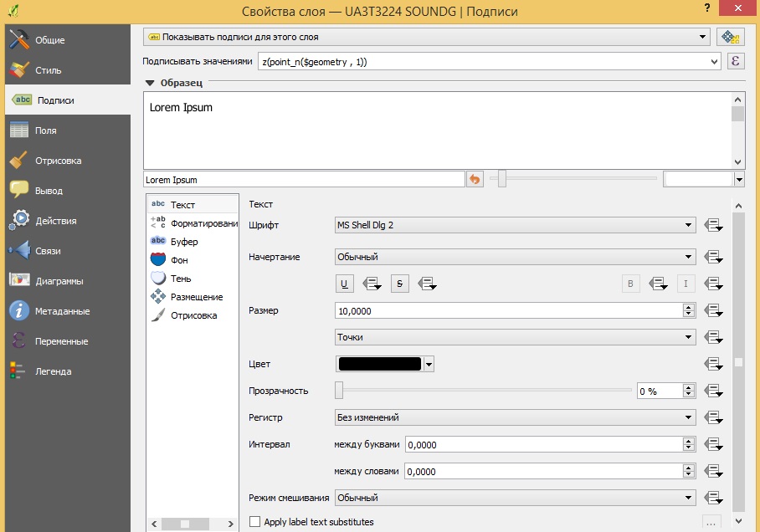Select Буфер in the label settings list

(184, 242)
